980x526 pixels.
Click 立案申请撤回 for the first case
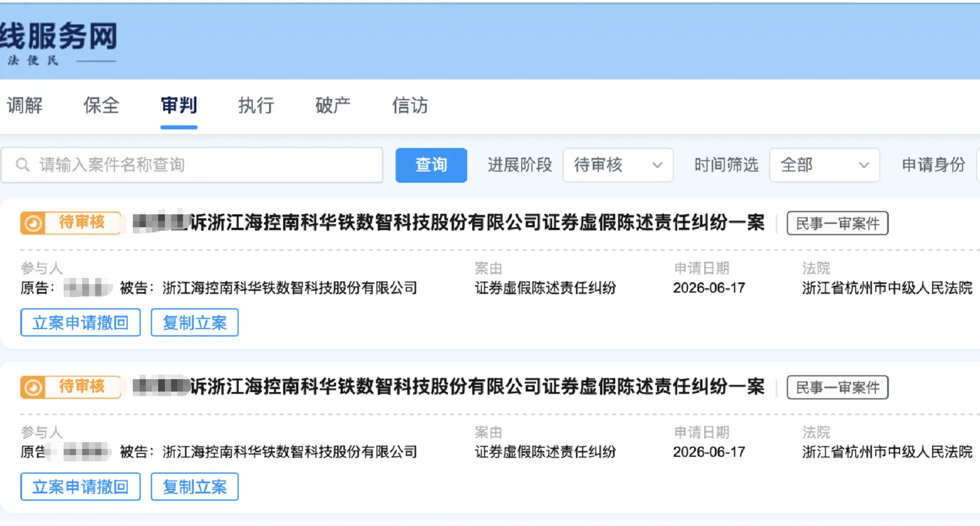click(80, 322)
